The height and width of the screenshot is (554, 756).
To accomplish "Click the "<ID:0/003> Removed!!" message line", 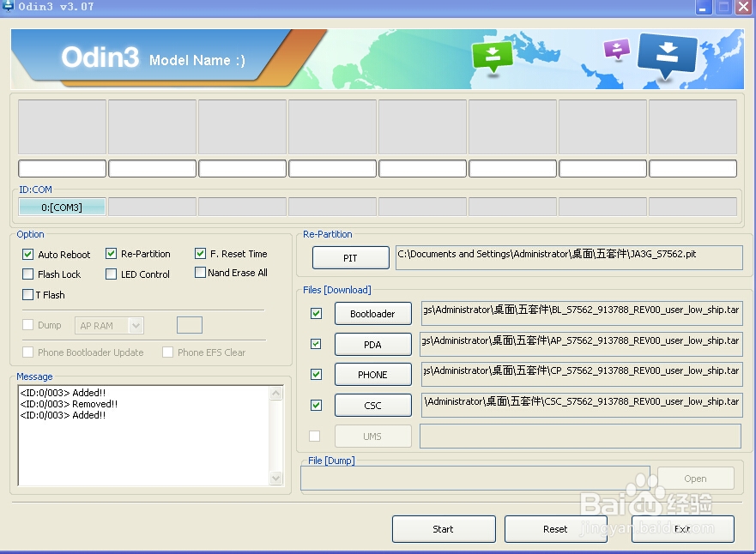I will click(x=69, y=404).
